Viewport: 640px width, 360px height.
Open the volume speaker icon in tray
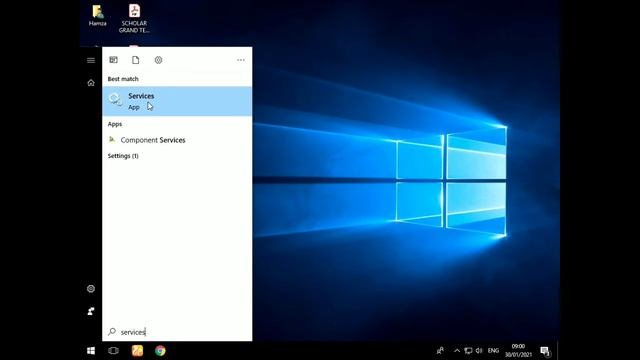479,351
